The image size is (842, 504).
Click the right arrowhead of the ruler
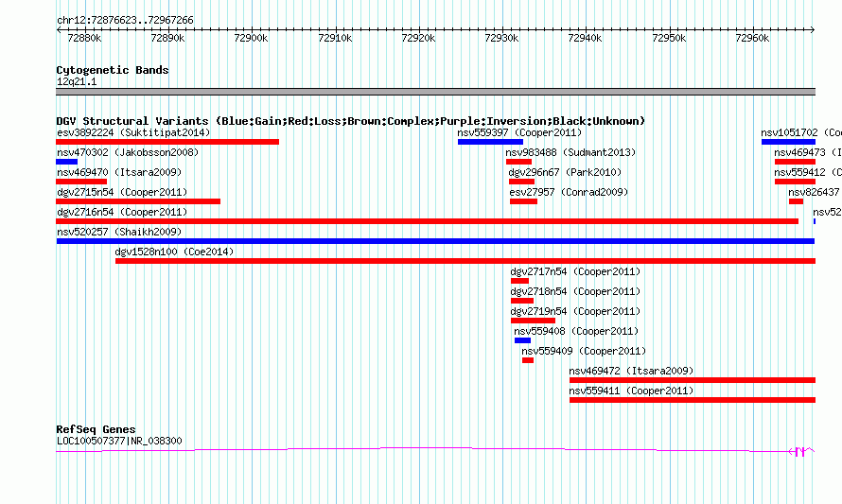coord(813,30)
